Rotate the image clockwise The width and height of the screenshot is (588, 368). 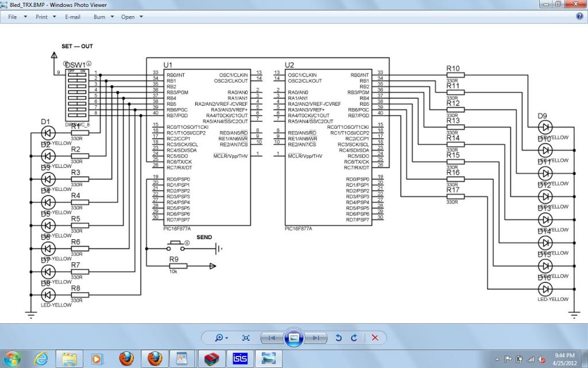354,338
